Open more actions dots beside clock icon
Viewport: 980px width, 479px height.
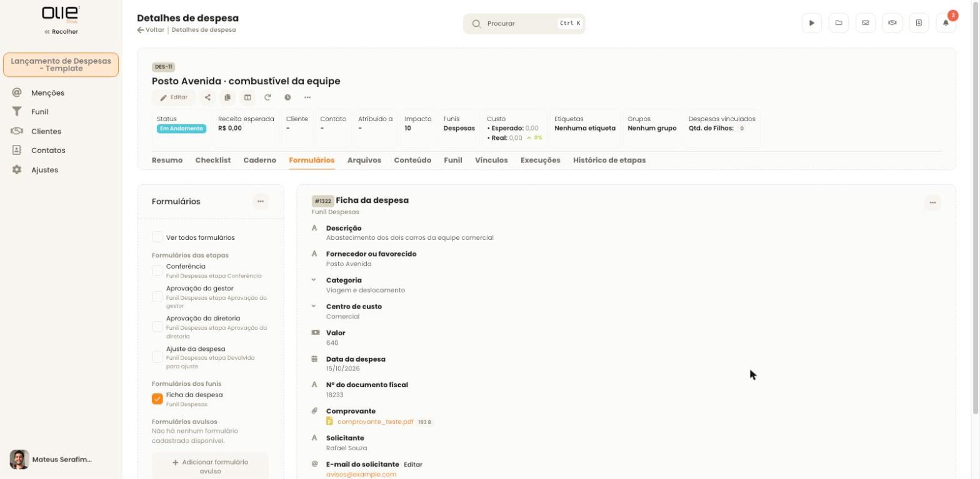(x=307, y=97)
